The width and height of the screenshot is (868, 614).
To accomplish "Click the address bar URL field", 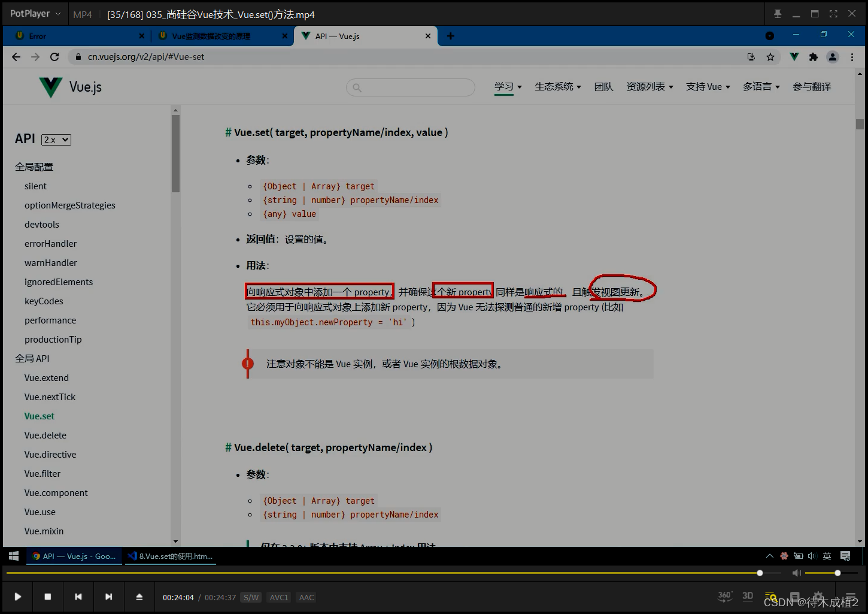I will 407,57.
